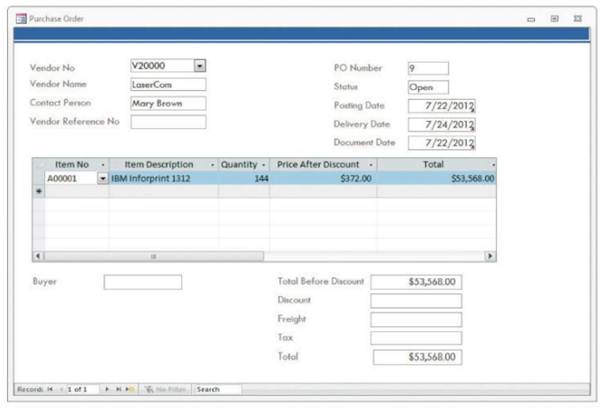Select the $53,568.00 cell in subform row

click(437, 179)
